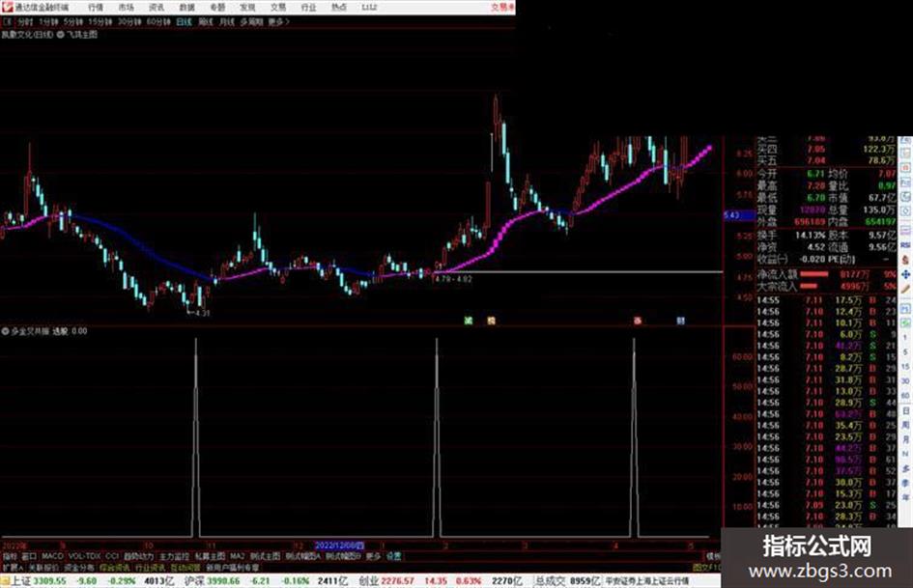
Task: Open the 发现 menu
Action: 247,8
